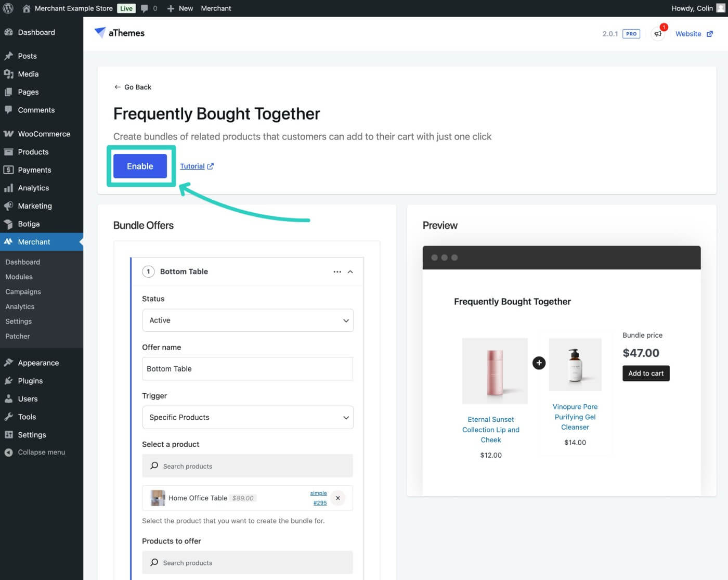Screen dimensions: 728x580
Task: Open the comments bubble in admin bar
Action: [x=145, y=8]
